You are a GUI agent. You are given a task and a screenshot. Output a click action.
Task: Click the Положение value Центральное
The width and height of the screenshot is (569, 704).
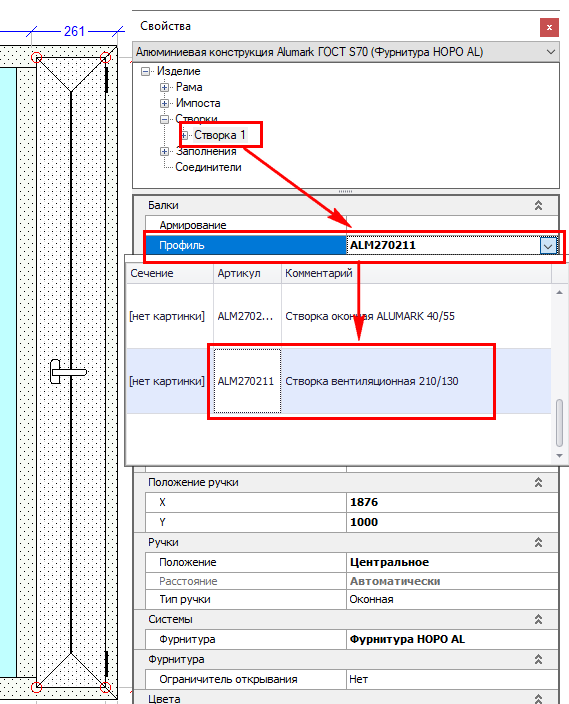coord(452,563)
